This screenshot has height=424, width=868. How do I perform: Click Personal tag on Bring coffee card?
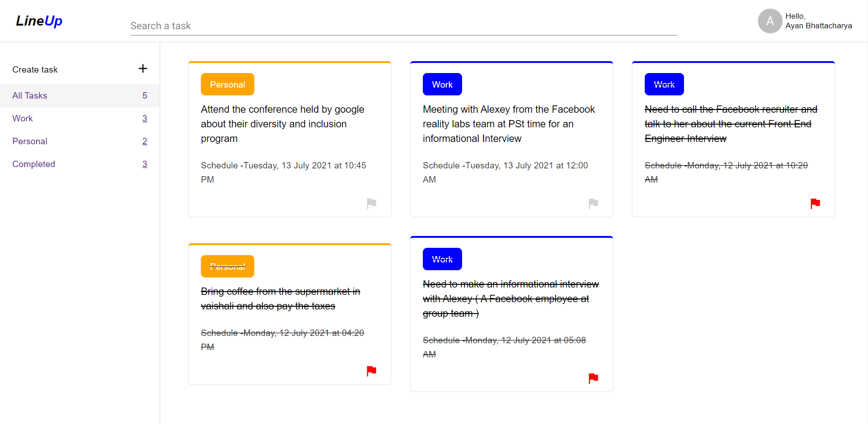click(227, 267)
